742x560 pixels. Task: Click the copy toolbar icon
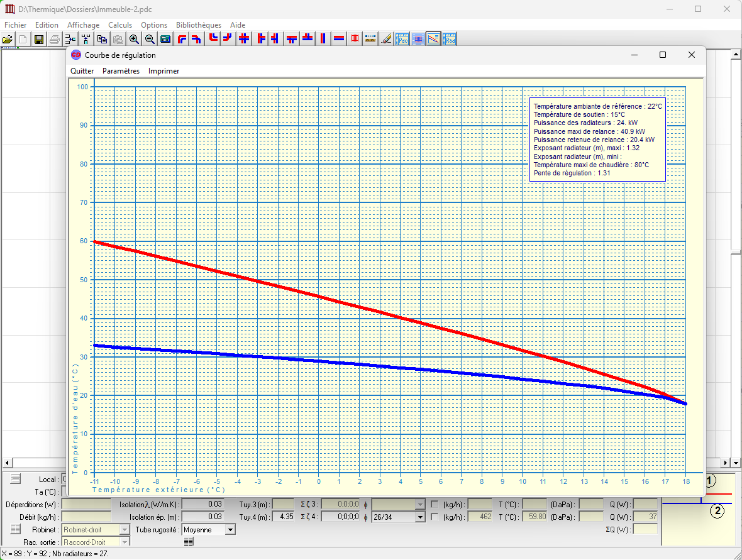click(x=102, y=39)
